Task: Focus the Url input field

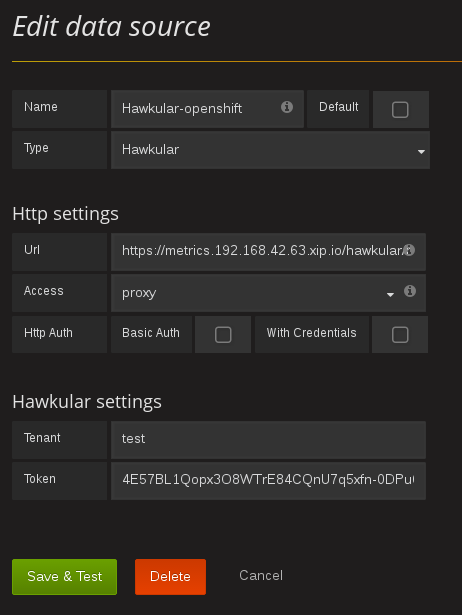Action: [x=268, y=252]
